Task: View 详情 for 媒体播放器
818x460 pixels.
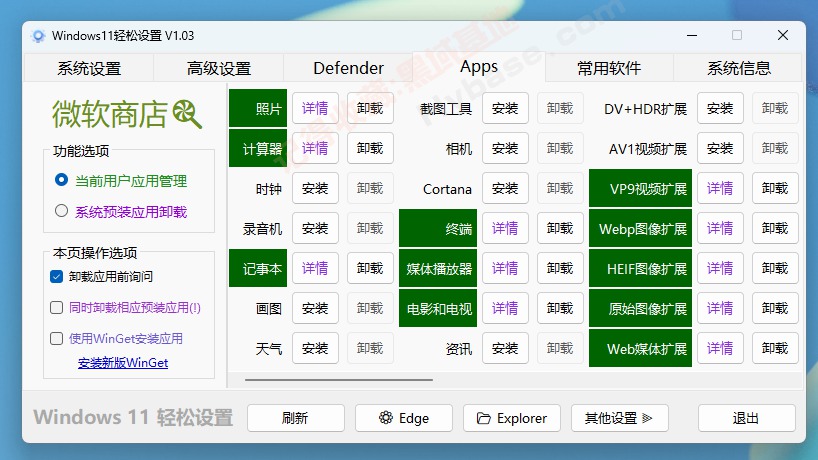Action: [505, 268]
